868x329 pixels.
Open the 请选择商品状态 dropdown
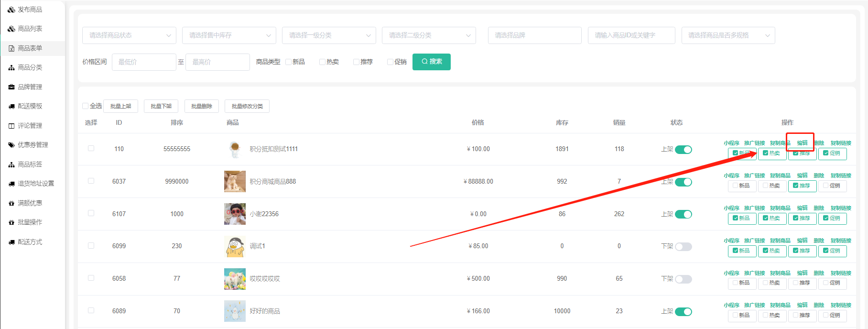coord(129,35)
